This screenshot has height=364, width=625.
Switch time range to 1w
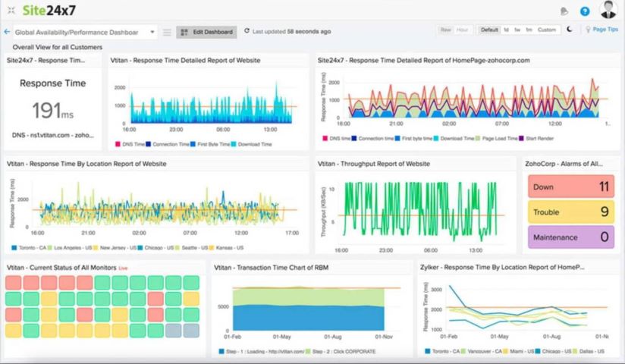coord(517,30)
